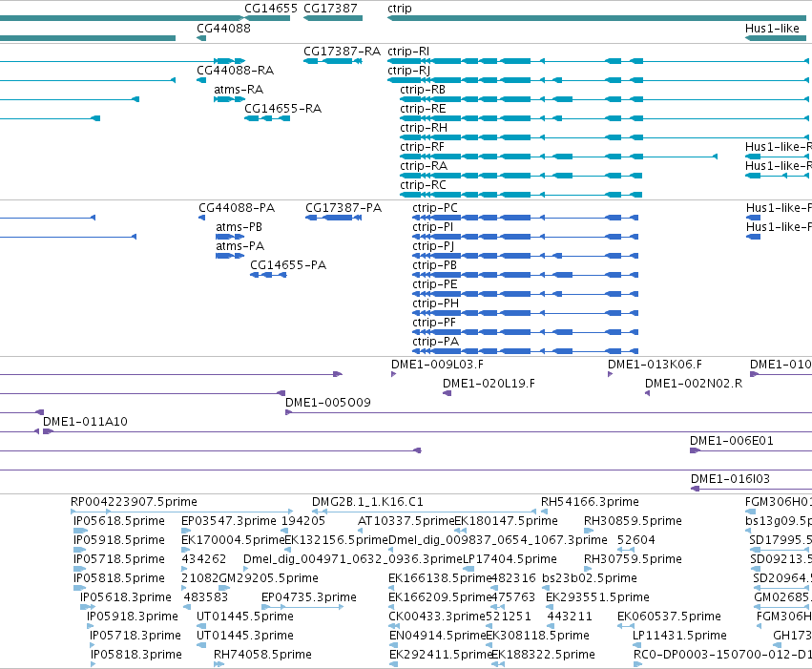Click the CG17387-PA protein feature
The height and width of the screenshot is (669, 812).
click(334, 218)
